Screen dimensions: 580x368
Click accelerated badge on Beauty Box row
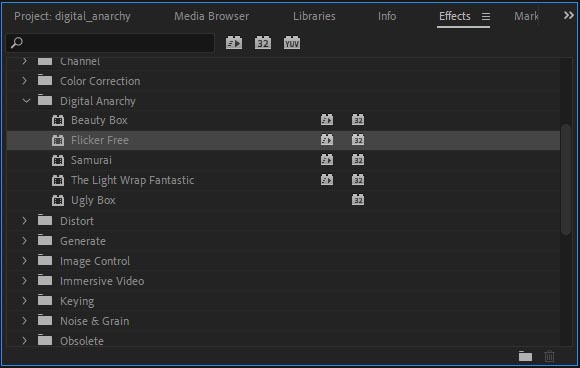pyautogui.click(x=327, y=120)
